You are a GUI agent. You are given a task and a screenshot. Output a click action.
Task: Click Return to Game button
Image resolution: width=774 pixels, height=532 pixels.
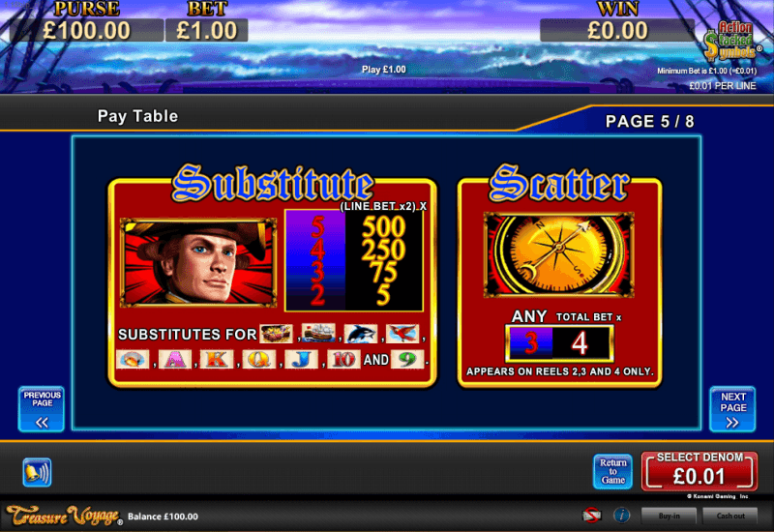(612, 471)
